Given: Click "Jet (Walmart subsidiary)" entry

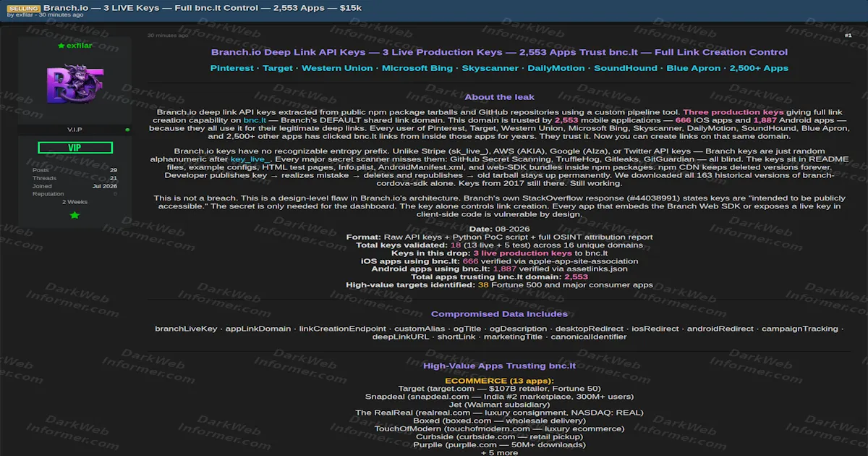Looking at the screenshot, I should click(x=499, y=405).
